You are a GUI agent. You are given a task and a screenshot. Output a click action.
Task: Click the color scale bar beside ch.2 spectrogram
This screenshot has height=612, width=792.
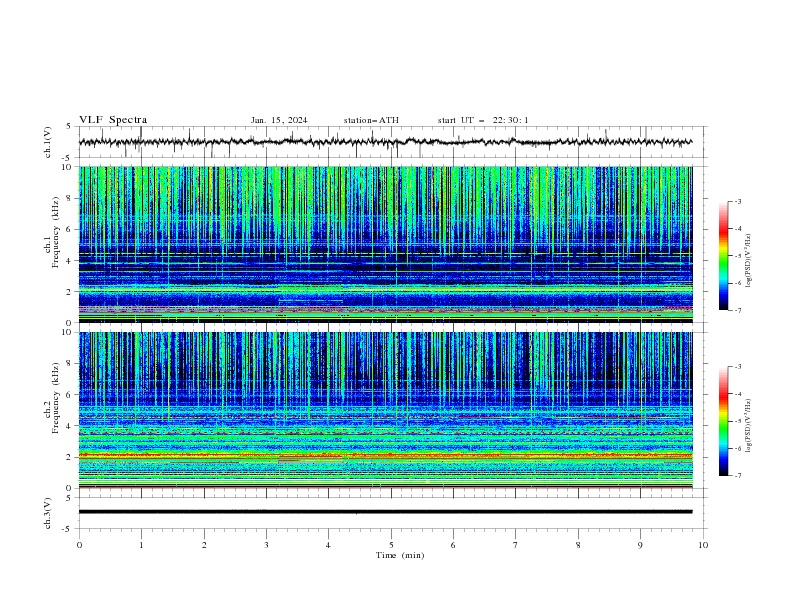724,421
